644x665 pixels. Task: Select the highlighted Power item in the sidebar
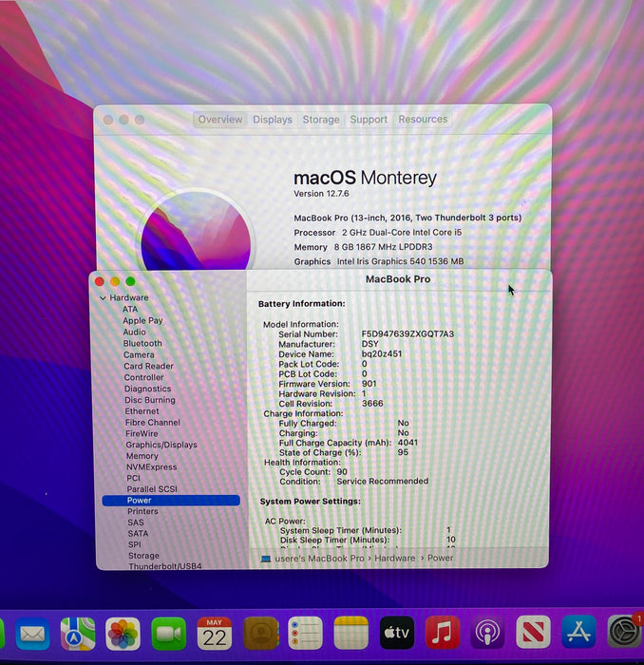pos(171,501)
